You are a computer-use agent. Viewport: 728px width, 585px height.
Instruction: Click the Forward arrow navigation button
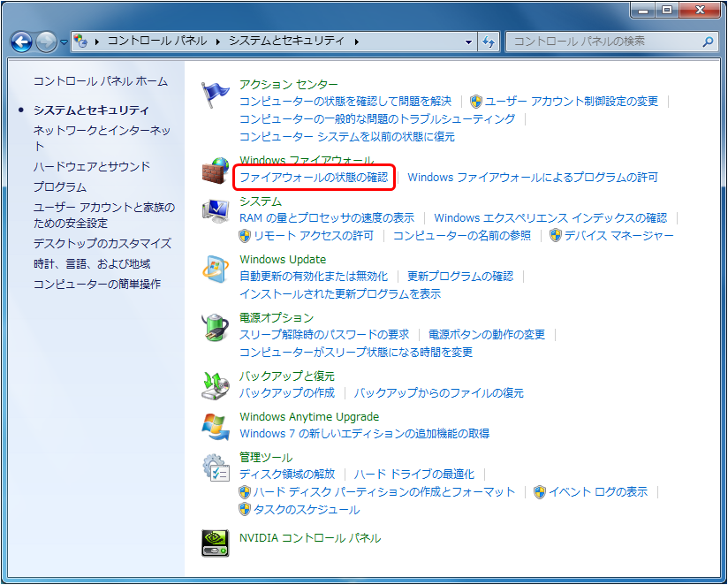46,42
